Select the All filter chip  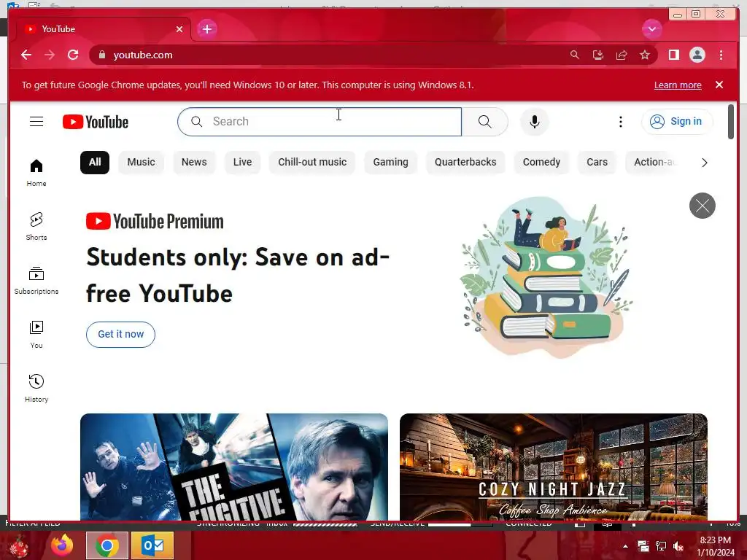95,163
